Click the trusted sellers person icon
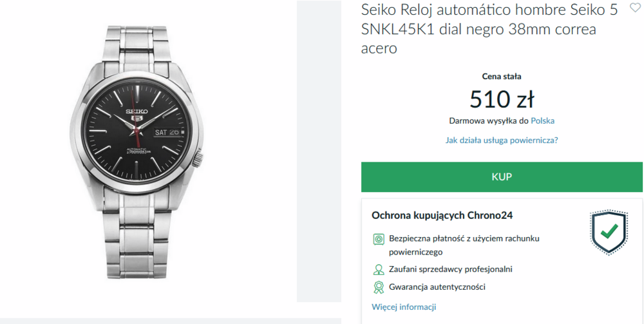This screenshot has width=644, height=324. (379, 269)
